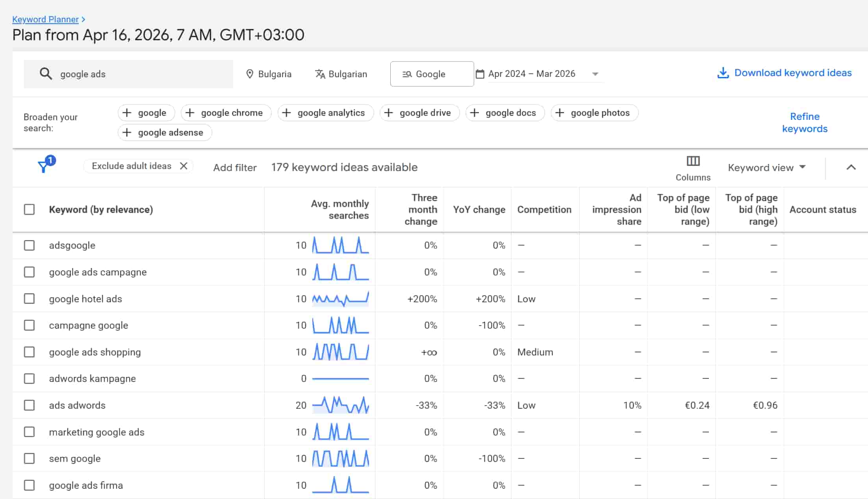Open the Keyword Planner breadcrumb link
Image resolution: width=868 pixels, height=499 pixels.
tap(45, 19)
